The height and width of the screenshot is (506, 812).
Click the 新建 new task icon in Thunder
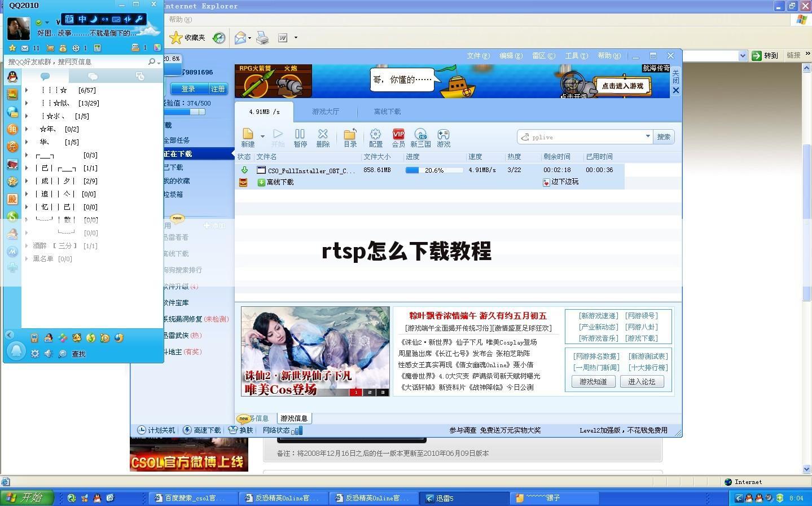248,134
